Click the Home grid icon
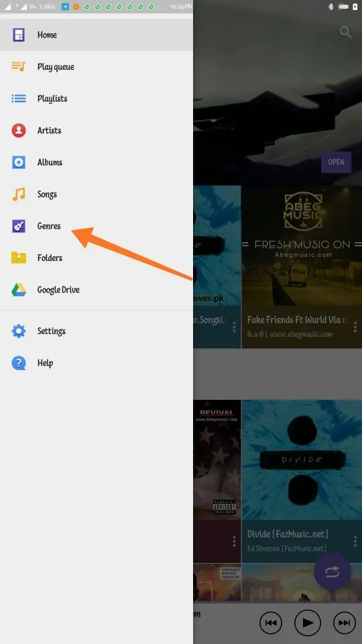This screenshot has height=644, width=362. 19,35
